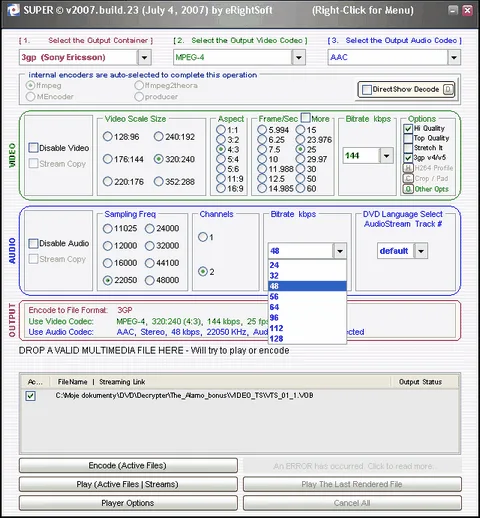Enable the DirectShow Decode checkbox
This screenshot has height=518, width=480.
(x=367, y=90)
